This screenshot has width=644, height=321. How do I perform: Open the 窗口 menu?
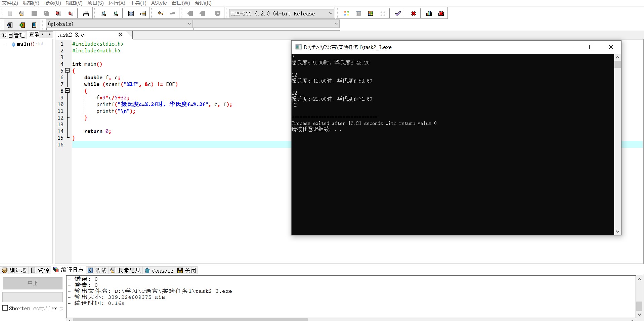click(x=181, y=3)
